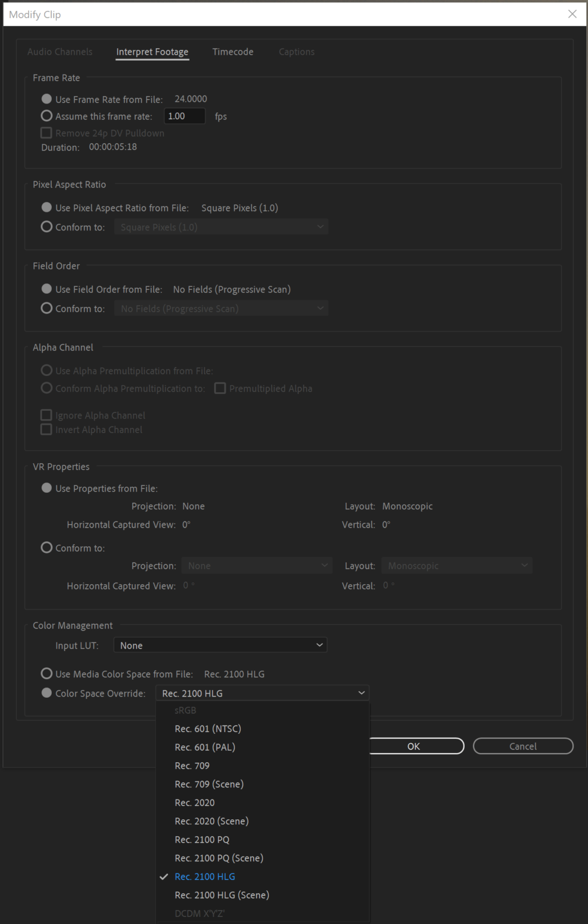This screenshot has width=588, height=924.
Task: Open the Input LUT dropdown
Action: pos(220,645)
